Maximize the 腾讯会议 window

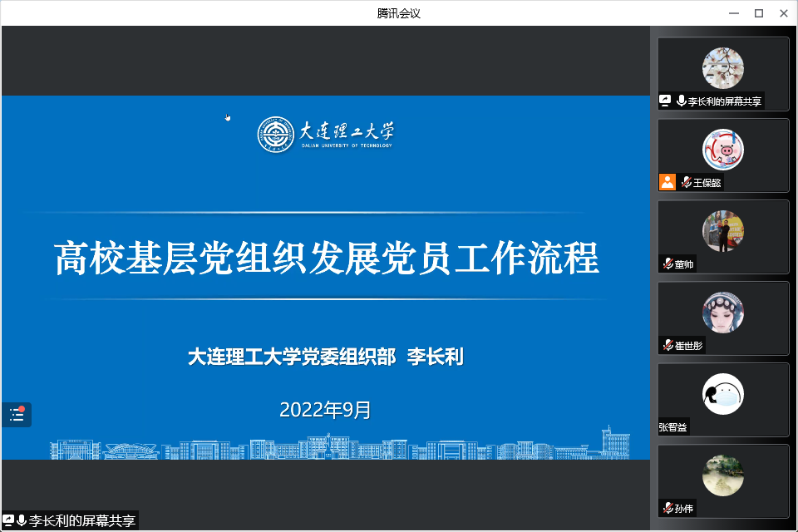[758, 12]
